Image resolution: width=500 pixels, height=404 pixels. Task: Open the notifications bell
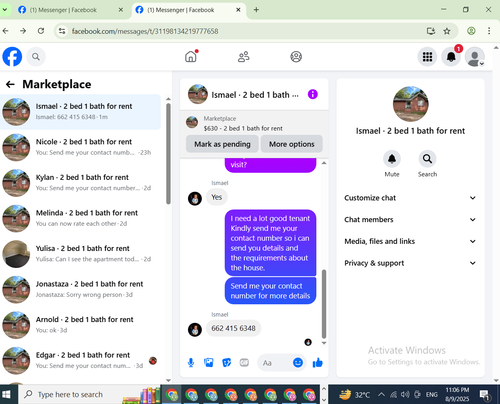click(451, 57)
